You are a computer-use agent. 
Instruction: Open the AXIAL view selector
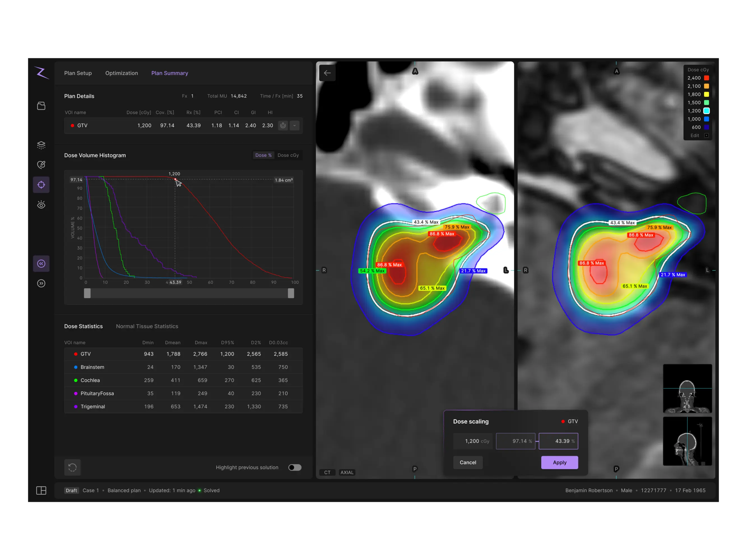[347, 473]
